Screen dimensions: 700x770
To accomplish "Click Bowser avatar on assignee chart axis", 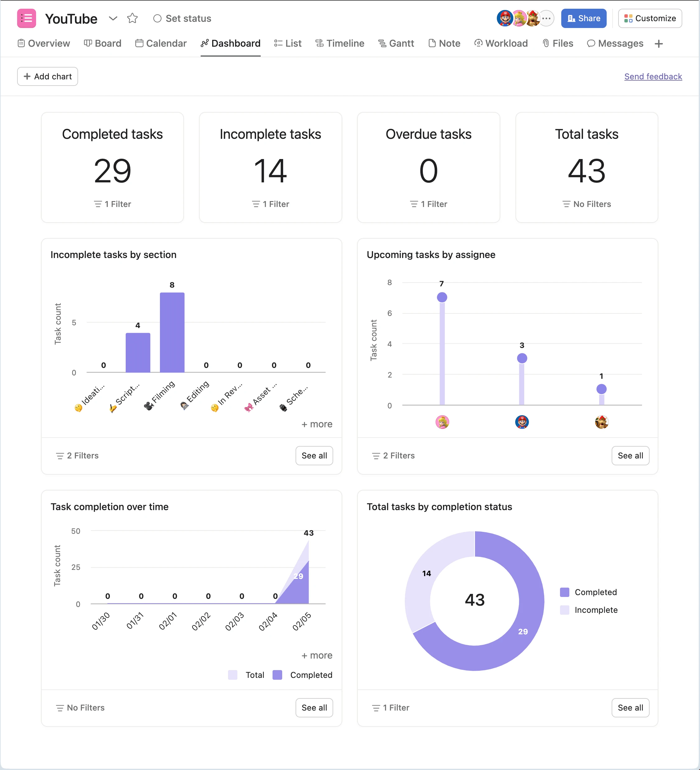I will 601,422.
